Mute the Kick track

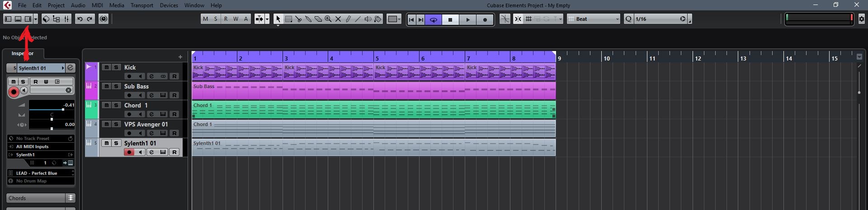point(106,67)
